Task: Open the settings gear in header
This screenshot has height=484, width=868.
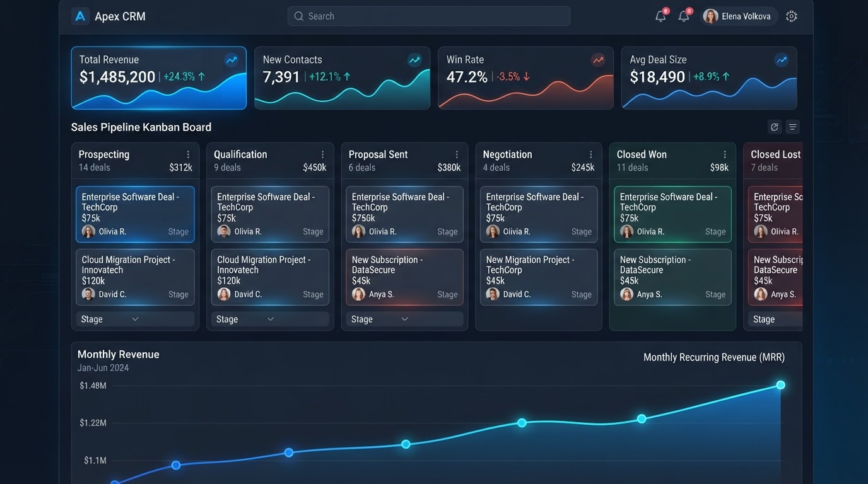Action: [x=792, y=16]
